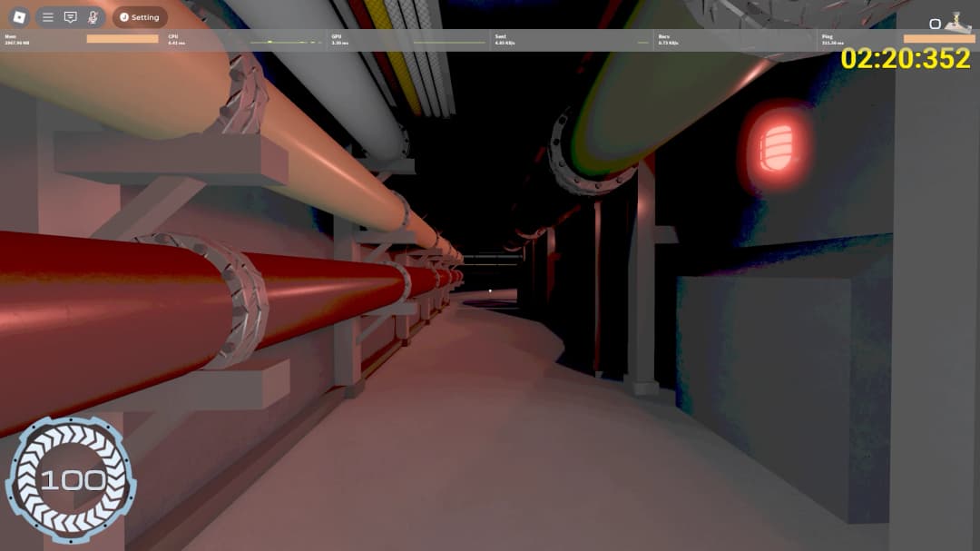Screen dimensions: 980x551
Task: Click the yellow 02:20:352 timer
Action: (x=905, y=59)
